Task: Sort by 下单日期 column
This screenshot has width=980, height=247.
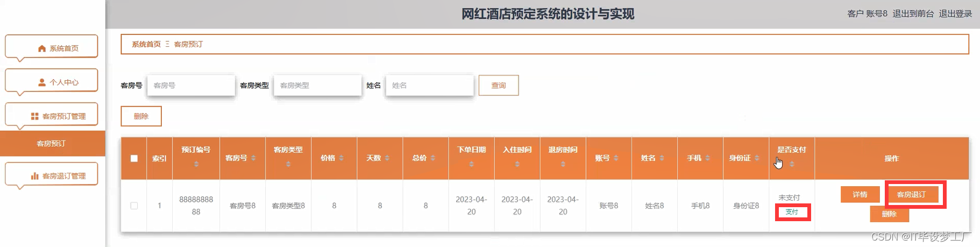Action: point(472,164)
